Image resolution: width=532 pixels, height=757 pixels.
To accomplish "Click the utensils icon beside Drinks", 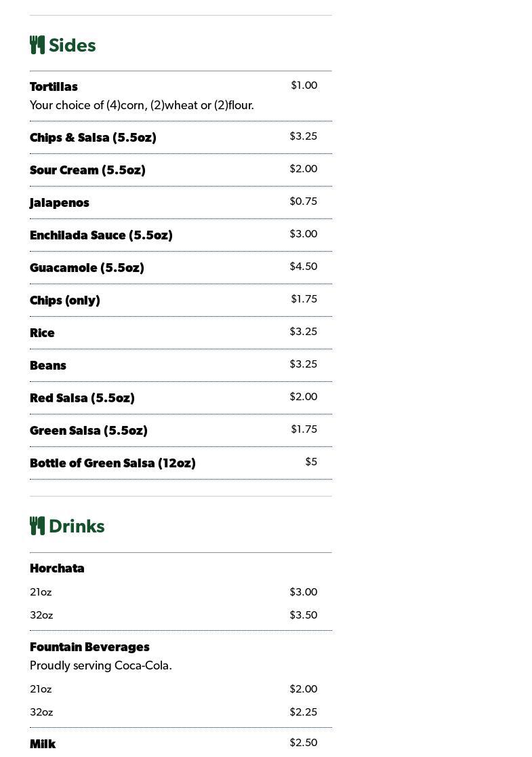I will coord(37,526).
